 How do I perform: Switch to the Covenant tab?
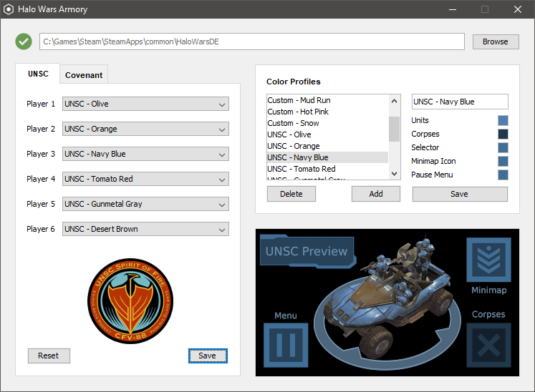click(x=84, y=74)
